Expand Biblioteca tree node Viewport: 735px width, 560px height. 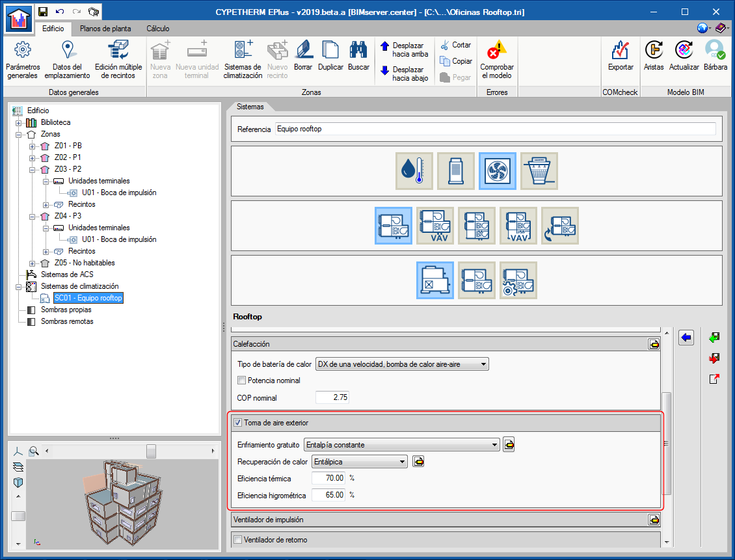pos(18,123)
